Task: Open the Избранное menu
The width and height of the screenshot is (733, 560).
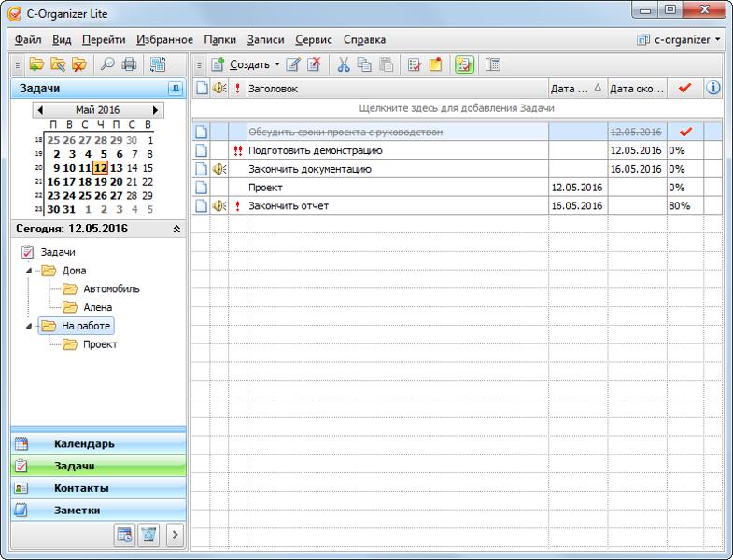Action: click(164, 40)
